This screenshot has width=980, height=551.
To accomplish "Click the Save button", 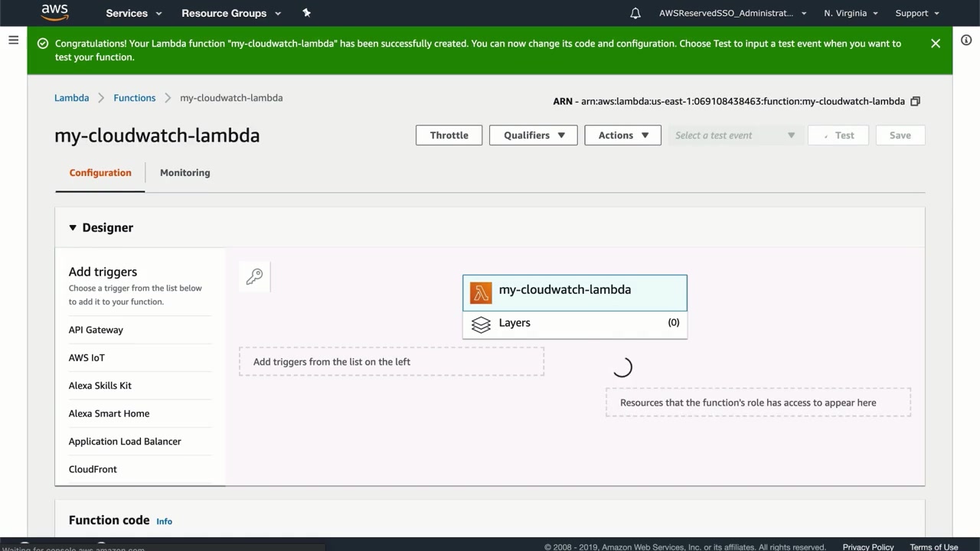I will (x=900, y=135).
